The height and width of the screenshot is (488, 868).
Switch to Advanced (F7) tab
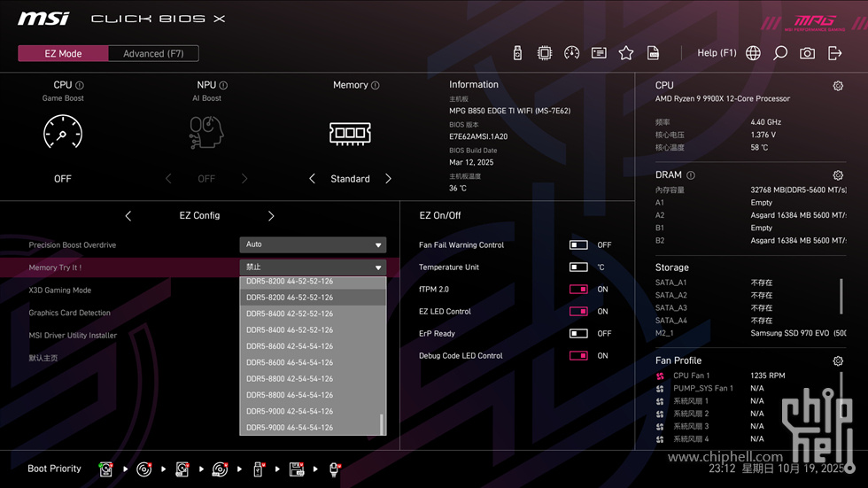point(153,53)
